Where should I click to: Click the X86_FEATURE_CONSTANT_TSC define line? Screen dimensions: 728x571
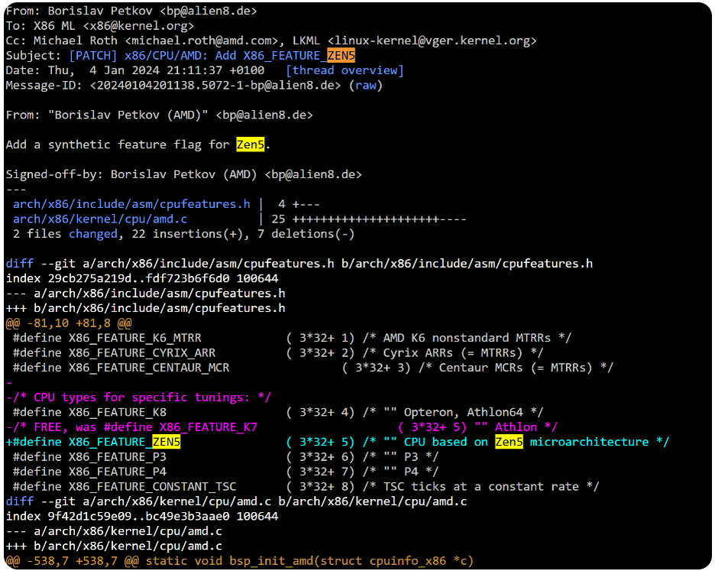click(x=306, y=487)
